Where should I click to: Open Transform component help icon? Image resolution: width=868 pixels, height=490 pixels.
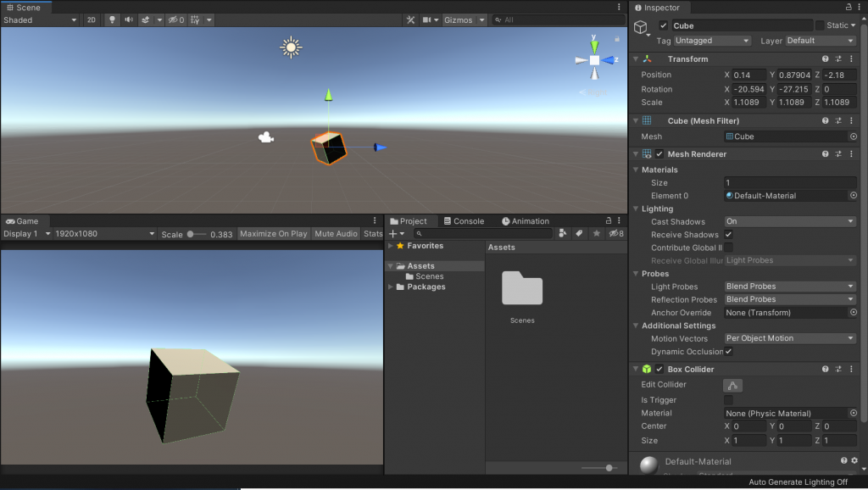click(825, 58)
